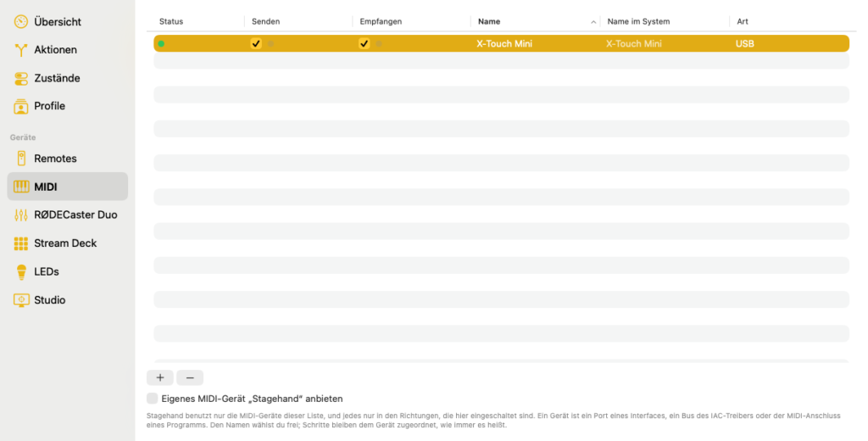Enable Eigenes MIDI-Gerät "Stagehand" anbieten checkbox

pos(153,399)
